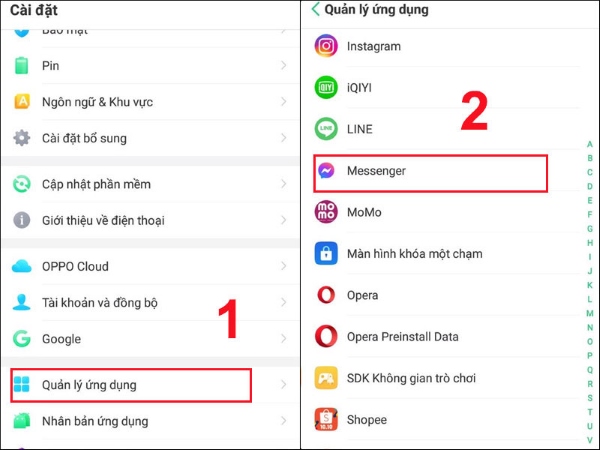The image size is (600, 450).
Task: Open SDK Không gian trò chơi entry
Action: [446, 378]
